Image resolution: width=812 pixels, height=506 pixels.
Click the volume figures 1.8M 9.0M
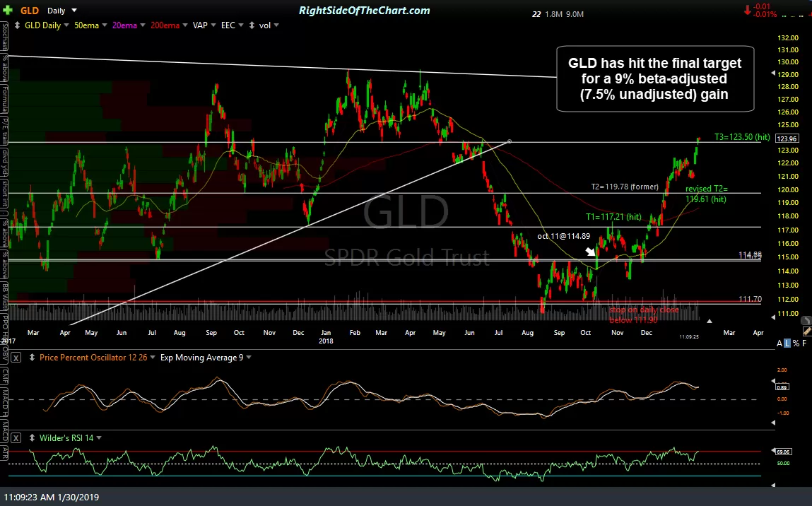click(x=565, y=15)
